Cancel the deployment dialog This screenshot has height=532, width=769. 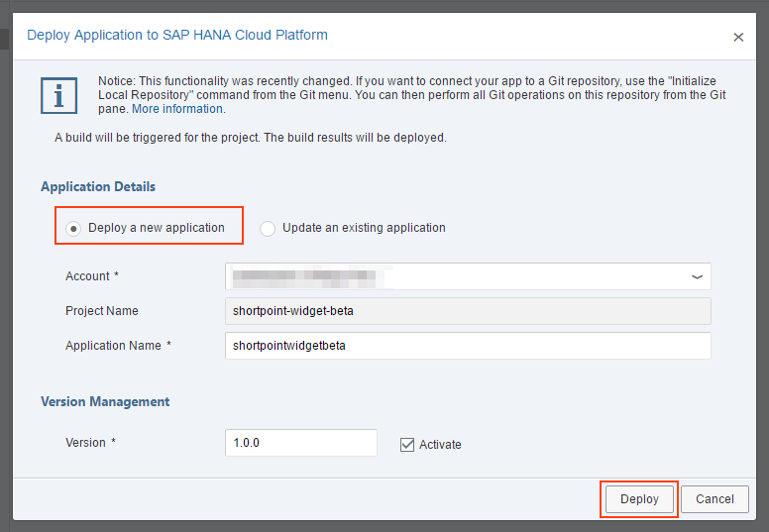coord(714,499)
